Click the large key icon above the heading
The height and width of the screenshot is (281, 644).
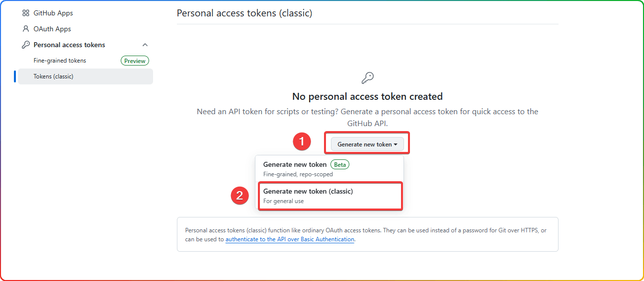[368, 77]
